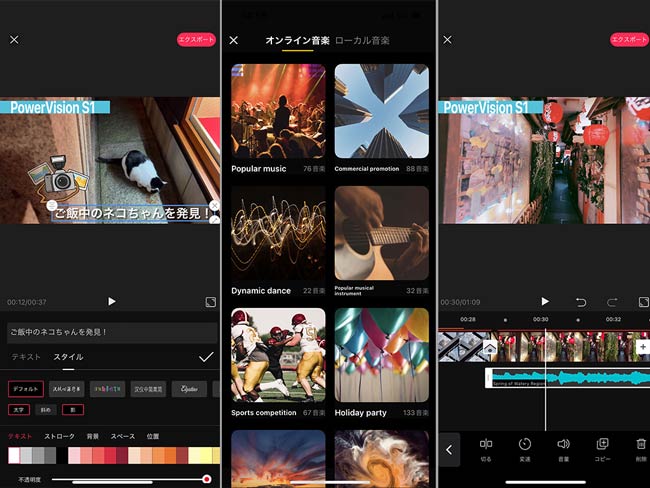Play the preview in left text-editing screen

pyautogui.click(x=112, y=301)
